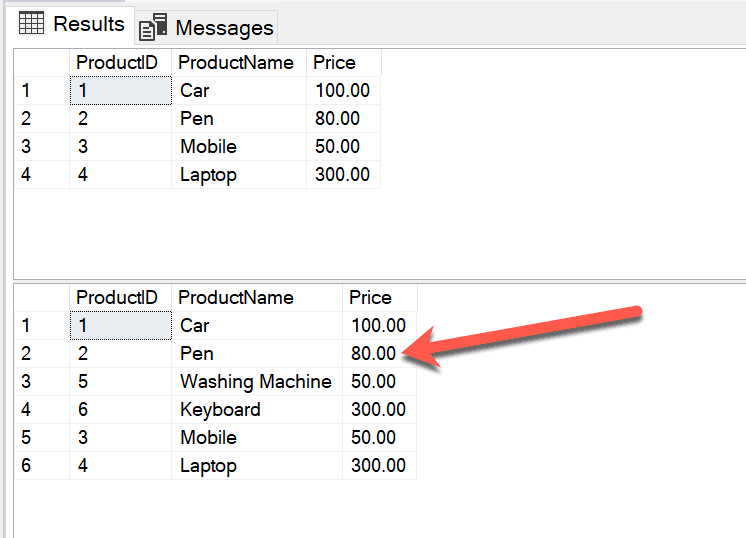Select ProductName column header in top grid
This screenshot has height=538, width=746.
tap(236, 62)
